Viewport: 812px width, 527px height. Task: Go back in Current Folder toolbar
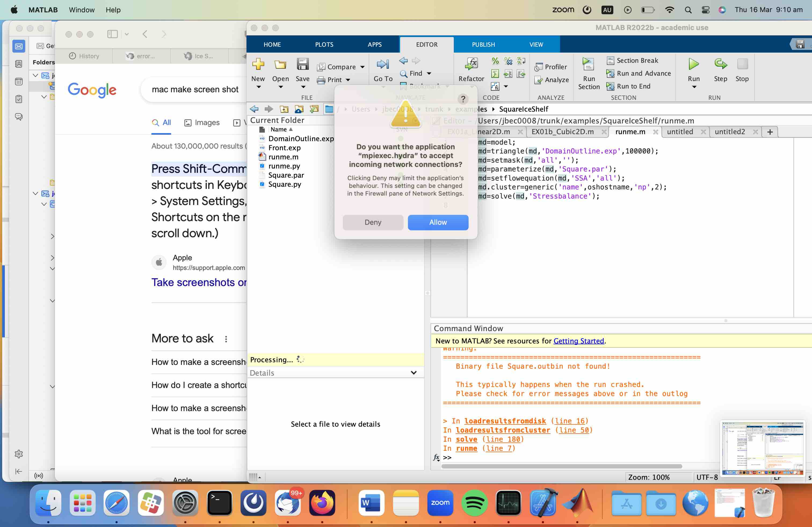click(x=254, y=109)
